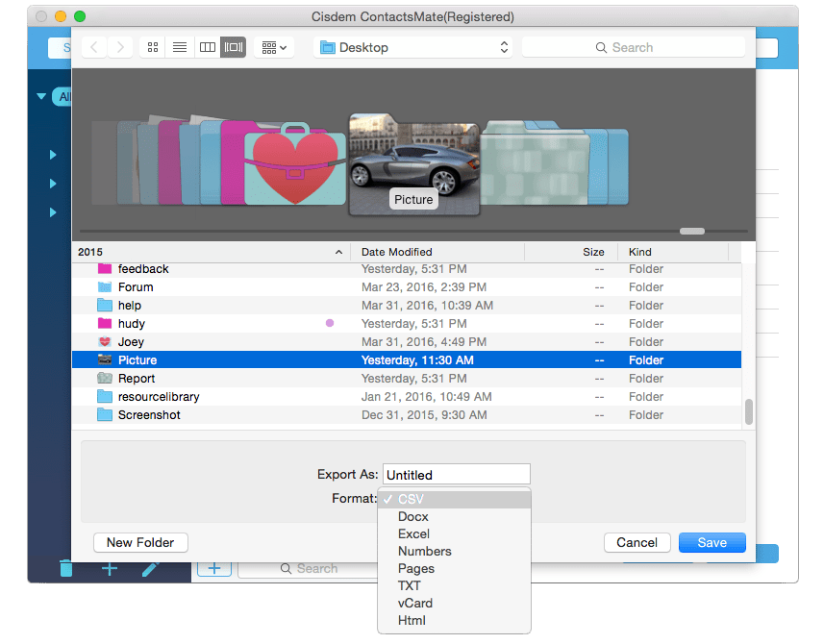Sort by Kind column header
The image size is (824, 644).
[x=673, y=252]
